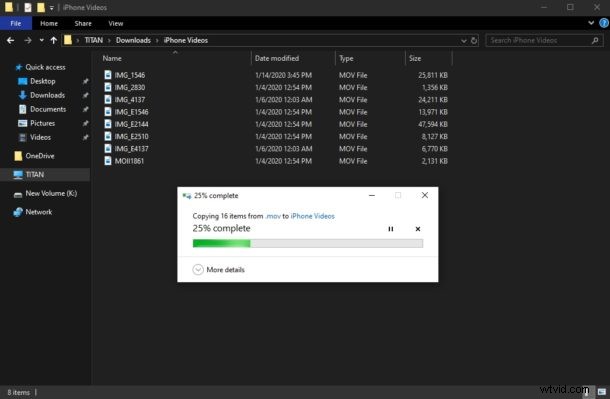Open Documents in the sidebar
Image resolution: width=610 pixels, height=399 pixels.
point(48,109)
